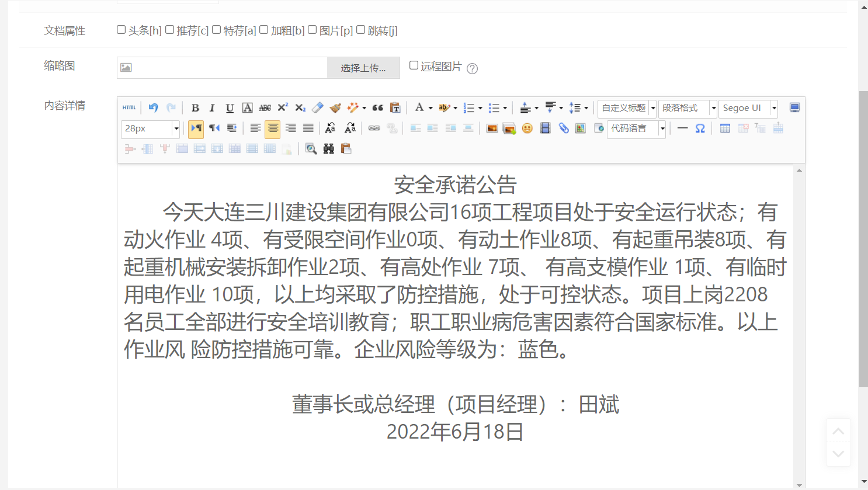Align paragraph to the left
The image size is (868, 490).
255,128
